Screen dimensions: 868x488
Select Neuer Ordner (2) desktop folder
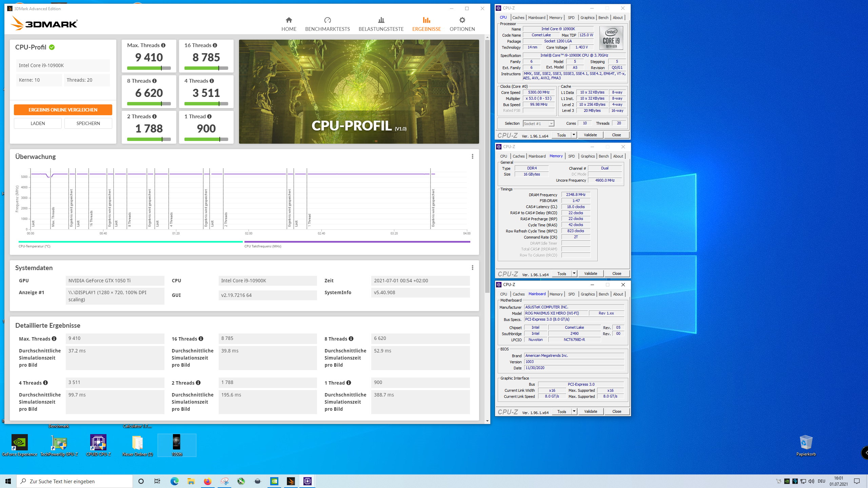(138, 445)
